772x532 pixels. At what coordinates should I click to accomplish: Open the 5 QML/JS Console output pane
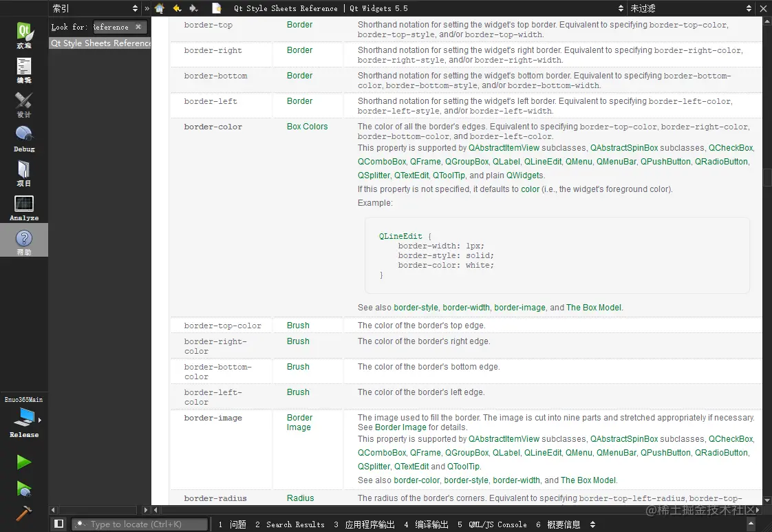[x=492, y=524]
